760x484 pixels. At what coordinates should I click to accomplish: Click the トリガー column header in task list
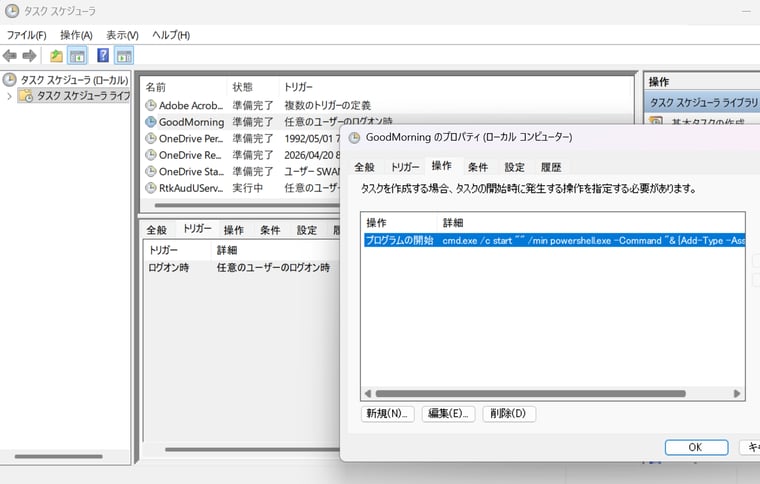point(298,87)
